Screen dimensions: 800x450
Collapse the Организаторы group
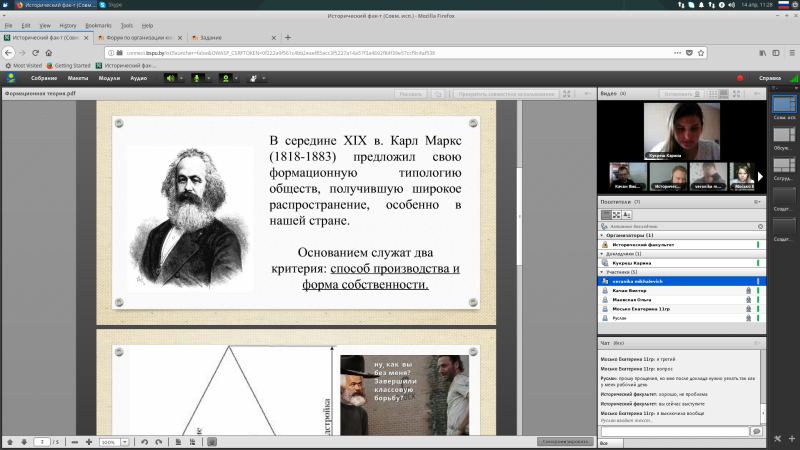(602, 235)
